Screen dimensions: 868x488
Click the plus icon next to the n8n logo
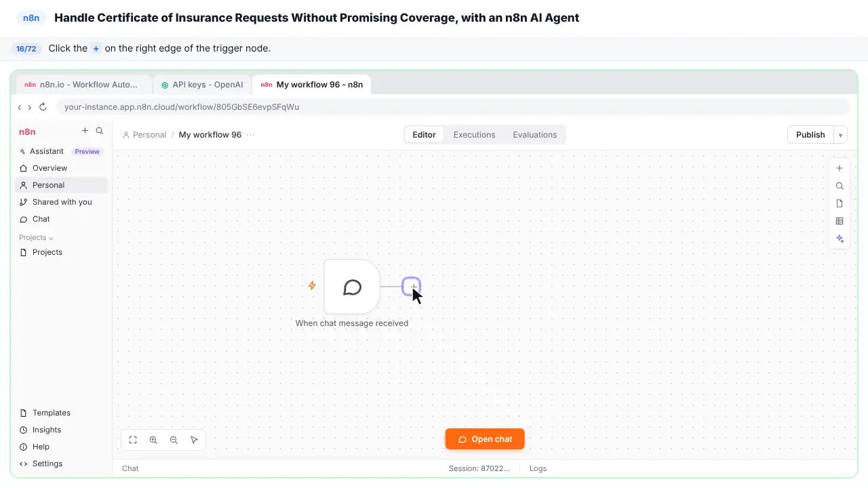coord(85,131)
